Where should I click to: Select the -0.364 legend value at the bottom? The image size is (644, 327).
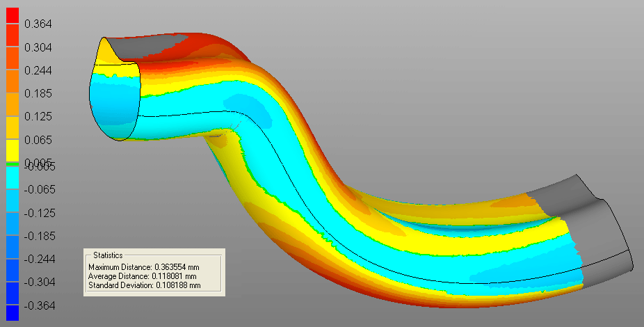click(40, 306)
